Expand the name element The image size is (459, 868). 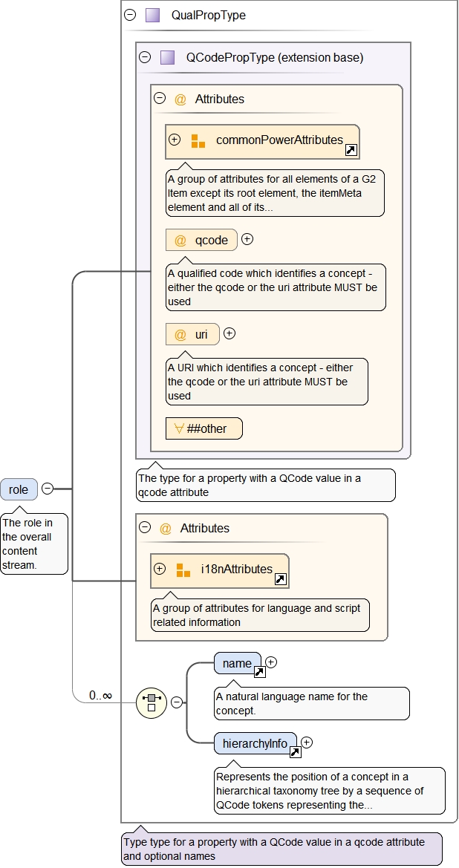pos(271,662)
